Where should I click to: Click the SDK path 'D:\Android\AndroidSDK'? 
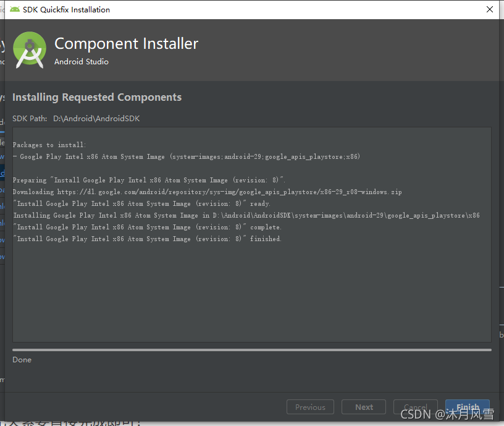[96, 119]
